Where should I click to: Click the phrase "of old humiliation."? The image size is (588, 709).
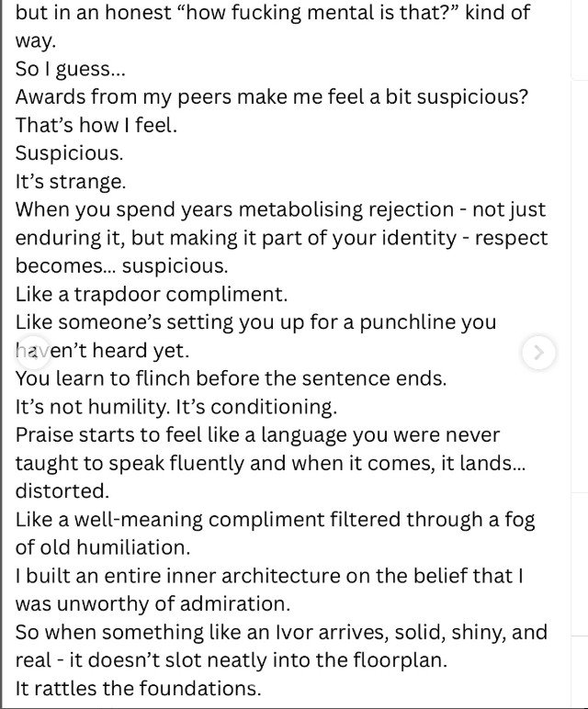(103, 547)
